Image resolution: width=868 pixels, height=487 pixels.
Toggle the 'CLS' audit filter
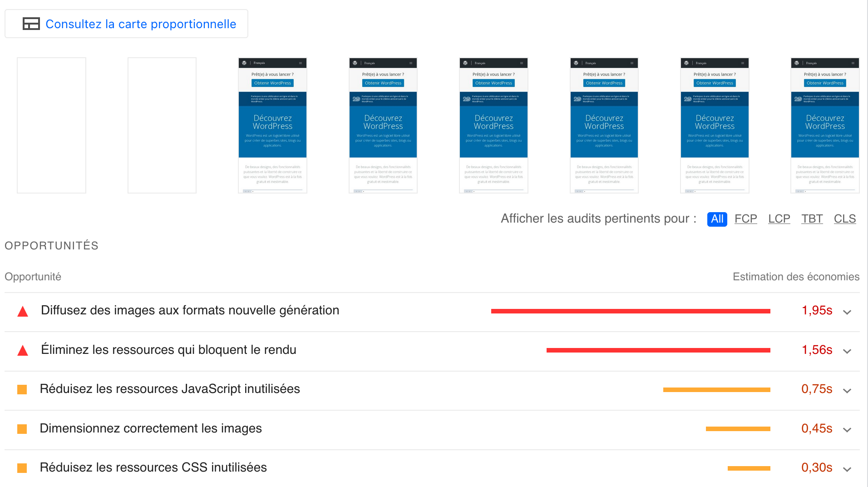click(844, 219)
